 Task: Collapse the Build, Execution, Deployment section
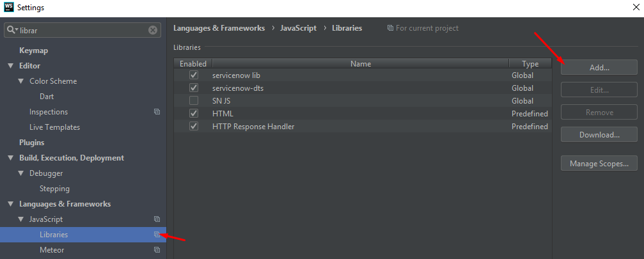click(10, 158)
